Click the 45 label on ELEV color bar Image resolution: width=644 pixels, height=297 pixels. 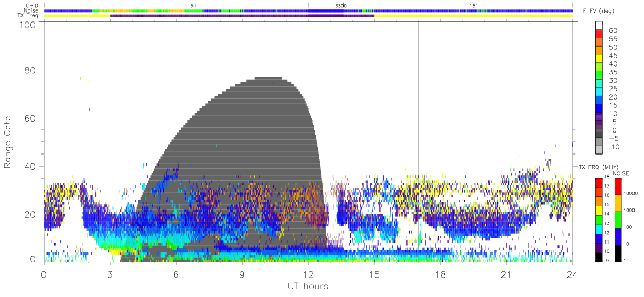pyautogui.click(x=614, y=56)
